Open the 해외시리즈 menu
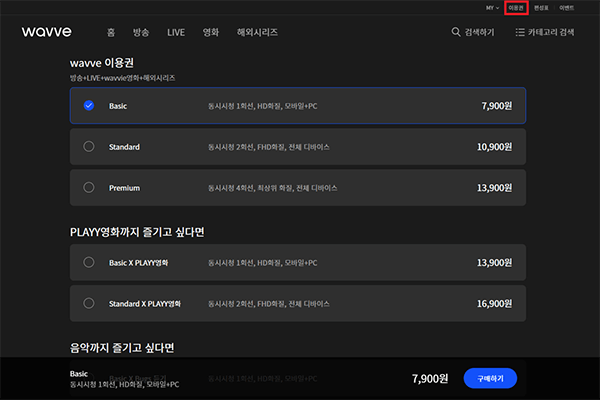Image resolution: width=600 pixels, height=400 pixels. coord(257,32)
